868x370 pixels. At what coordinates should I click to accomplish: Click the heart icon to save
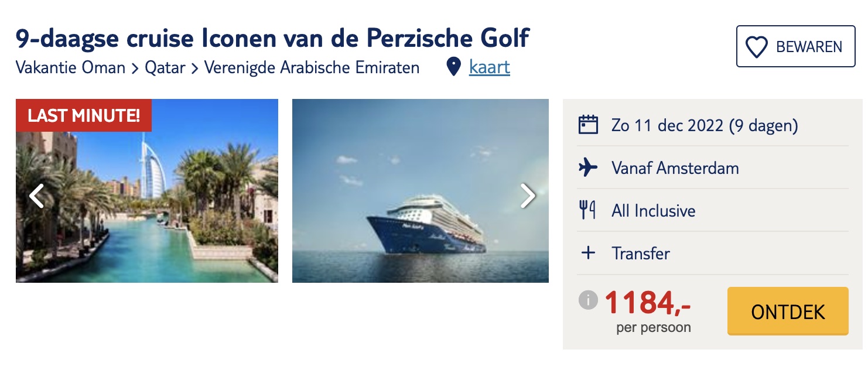pyautogui.click(x=757, y=47)
